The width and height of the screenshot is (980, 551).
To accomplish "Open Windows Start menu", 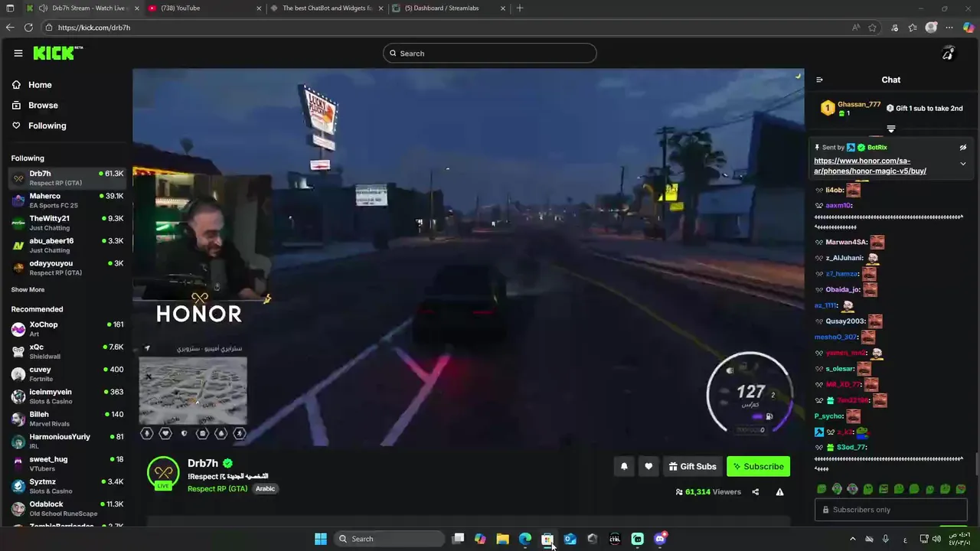I will pos(321,539).
